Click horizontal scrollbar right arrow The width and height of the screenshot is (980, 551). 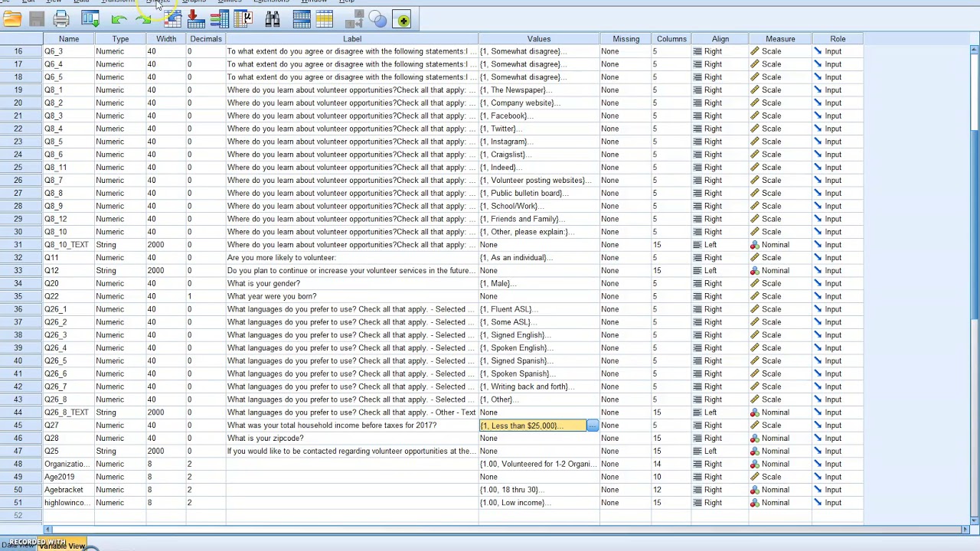pyautogui.click(x=965, y=530)
